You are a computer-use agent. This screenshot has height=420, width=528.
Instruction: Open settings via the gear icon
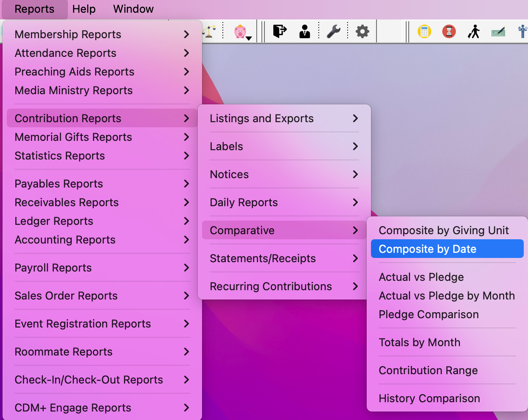pos(362,31)
